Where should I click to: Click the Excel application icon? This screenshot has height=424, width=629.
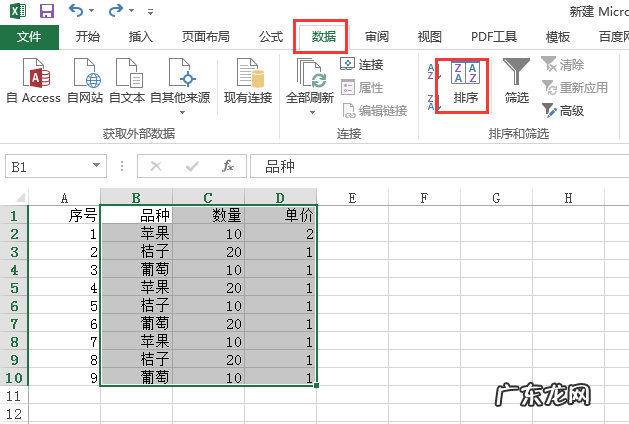click(18, 10)
